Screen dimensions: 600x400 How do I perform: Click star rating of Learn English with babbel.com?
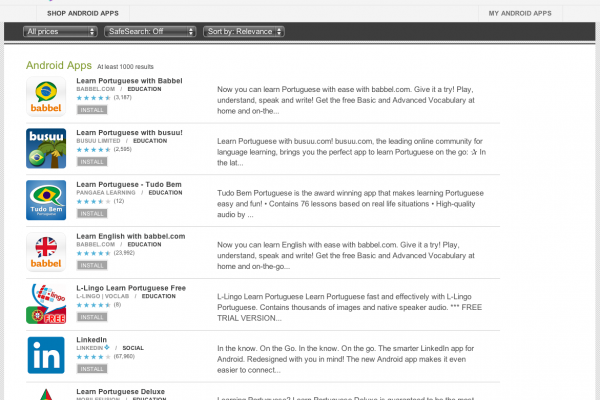click(x=94, y=253)
